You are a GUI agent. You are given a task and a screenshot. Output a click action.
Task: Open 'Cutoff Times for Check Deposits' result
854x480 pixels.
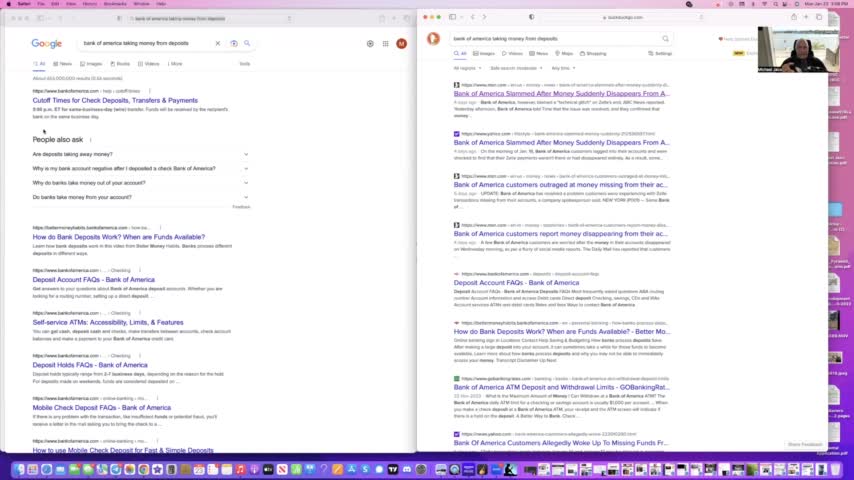tap(115, 100)
